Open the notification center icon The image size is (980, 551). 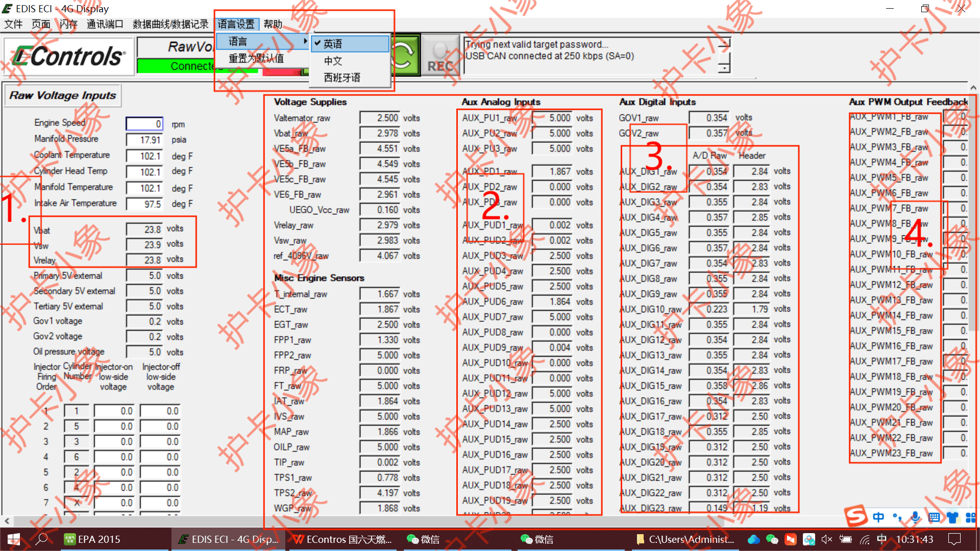pyautogui.click(x=954, y=539)
